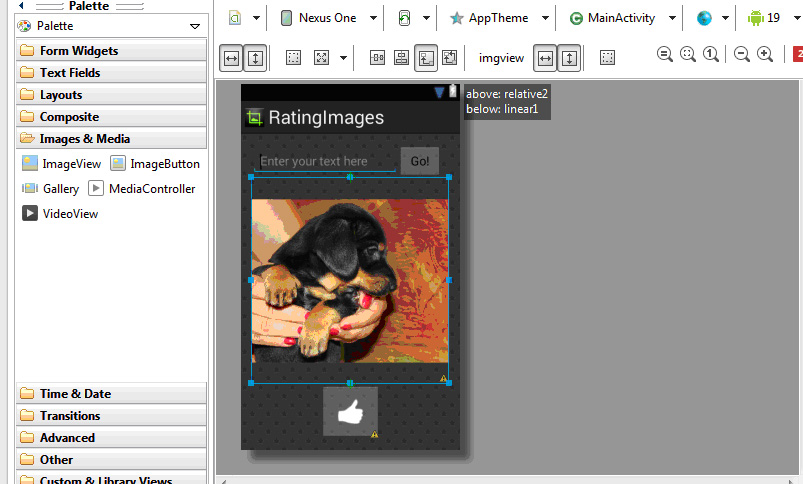This screenshot has height=484, width=803.
Task: Click the zoom to 100% icon
Action: (x=711, y=54)
